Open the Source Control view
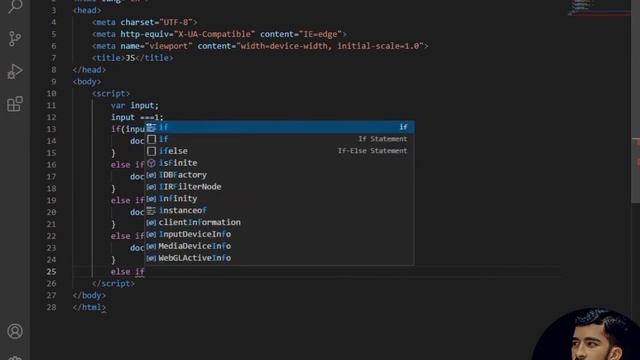Image resolution: width=640 pixels, height=360 pixels. (15, 38)
